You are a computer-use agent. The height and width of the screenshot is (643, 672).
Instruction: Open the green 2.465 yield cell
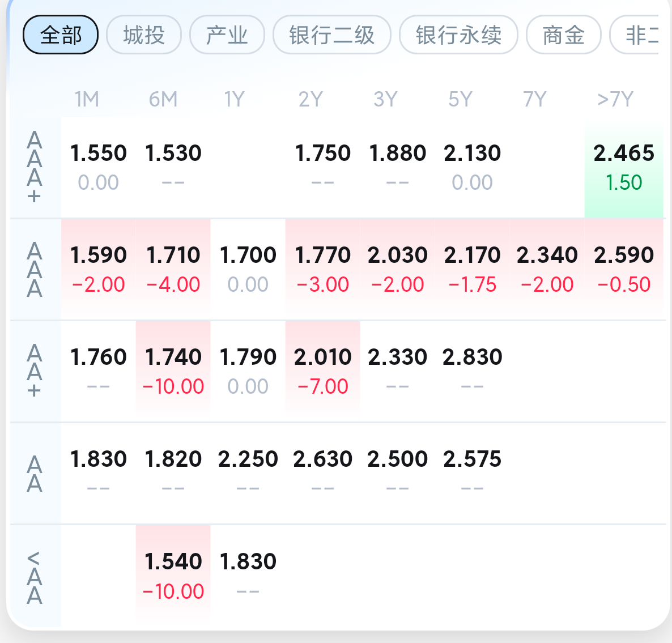tap(624, 167)
